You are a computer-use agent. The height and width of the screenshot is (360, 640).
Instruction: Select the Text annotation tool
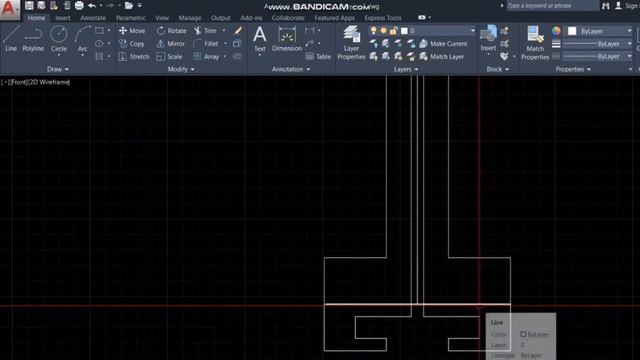click(x=260, y=39)
